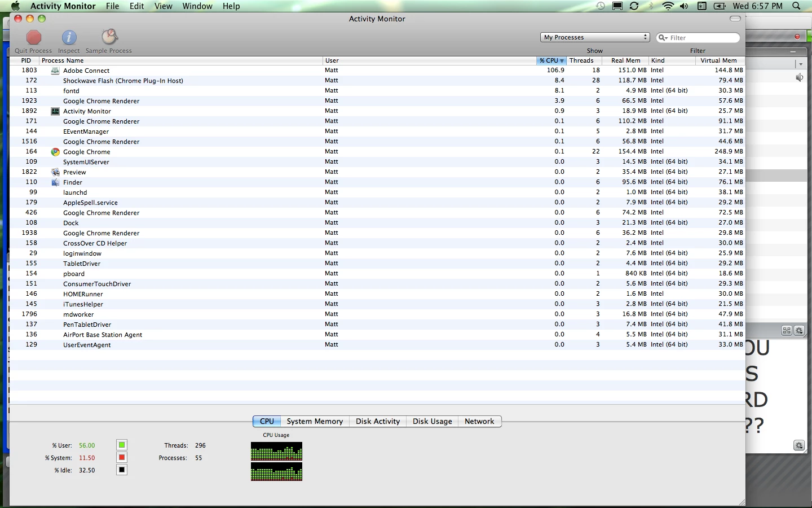Sort by the Process Name column header
The width and height of the screenshot is (812, 508).
(180, 60)
